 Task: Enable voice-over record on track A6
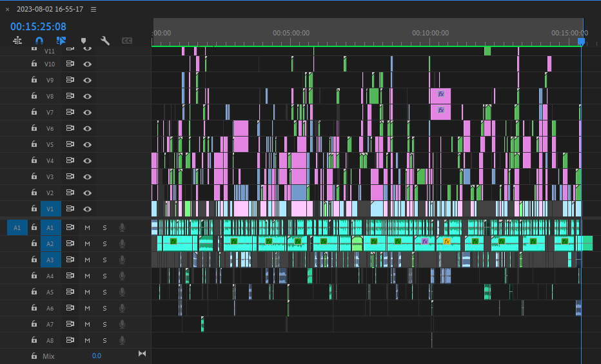pos(122,308)
